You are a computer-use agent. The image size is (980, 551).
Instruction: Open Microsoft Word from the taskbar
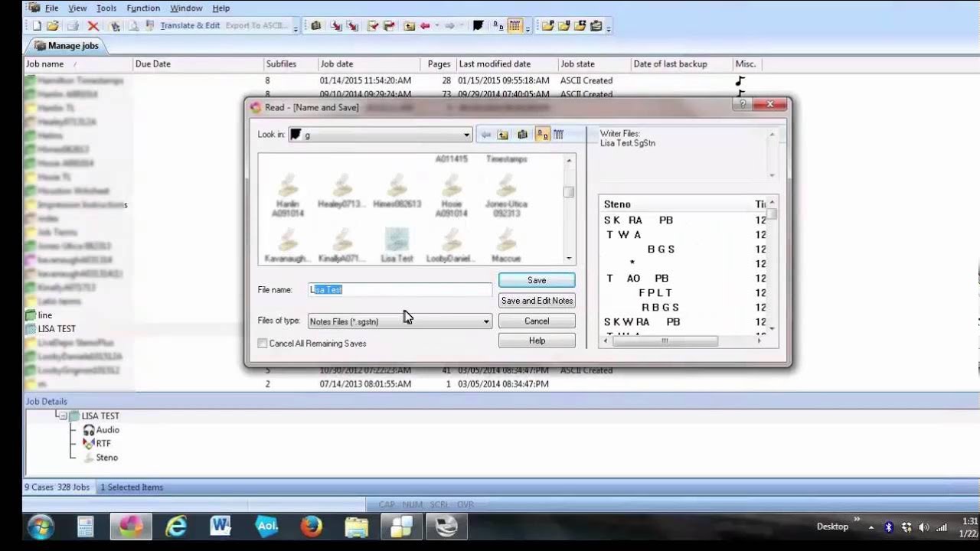click(x=220, y=526)
